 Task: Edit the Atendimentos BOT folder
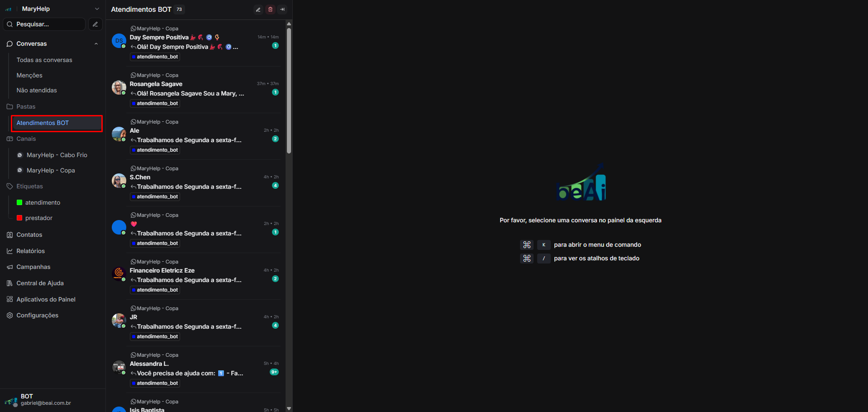pos(258,10)
